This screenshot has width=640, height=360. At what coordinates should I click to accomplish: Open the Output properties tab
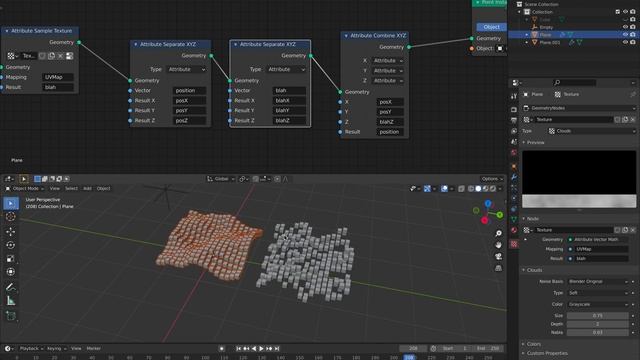(514, 120)
